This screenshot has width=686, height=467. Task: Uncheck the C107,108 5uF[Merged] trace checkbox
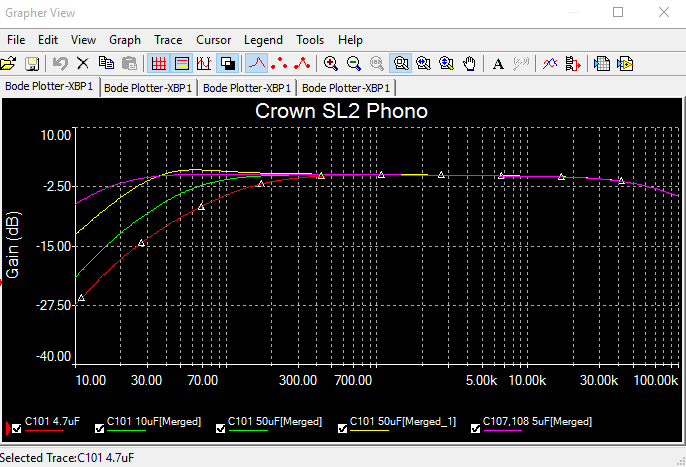tap(476, 428)
